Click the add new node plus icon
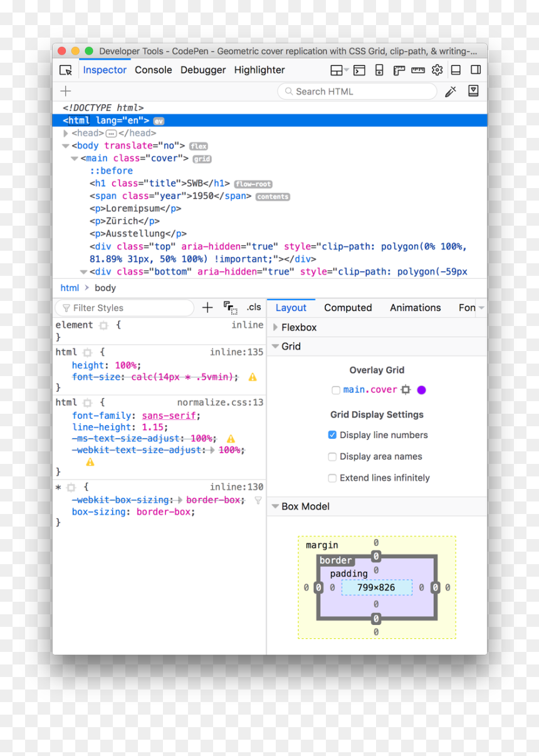The width and height of the screenshot is (539, 756). click(x=66, y=92)
